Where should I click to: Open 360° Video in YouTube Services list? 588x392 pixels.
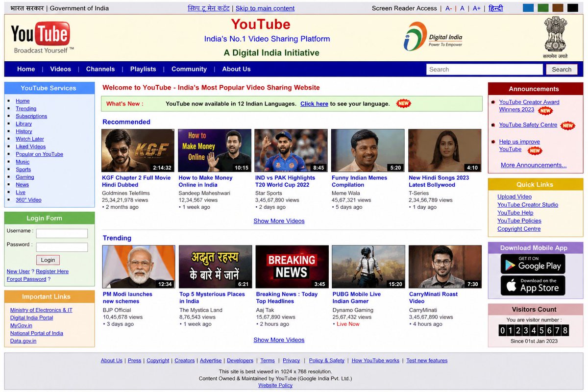click(x=28, y=200)
